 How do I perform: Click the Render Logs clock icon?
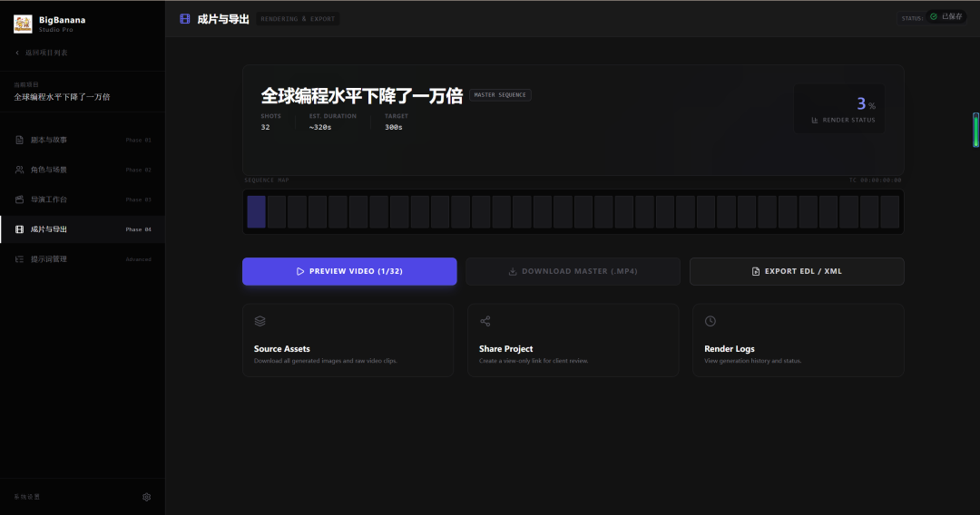point(710,321)
